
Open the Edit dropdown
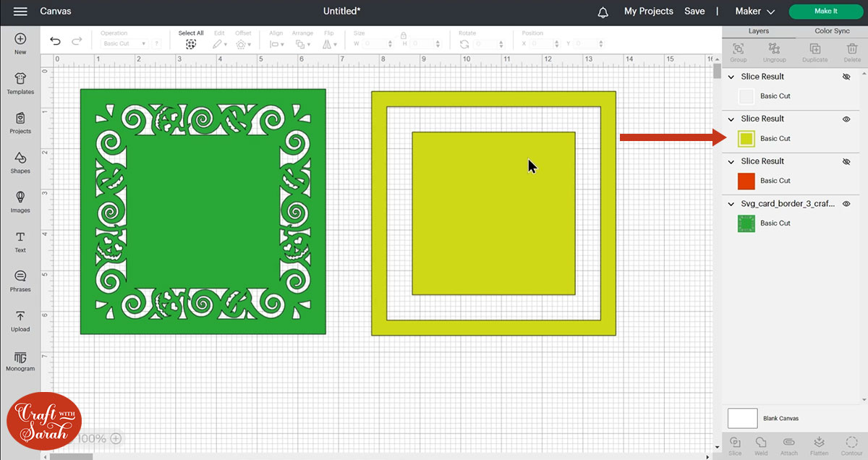[x=219, y=44]
